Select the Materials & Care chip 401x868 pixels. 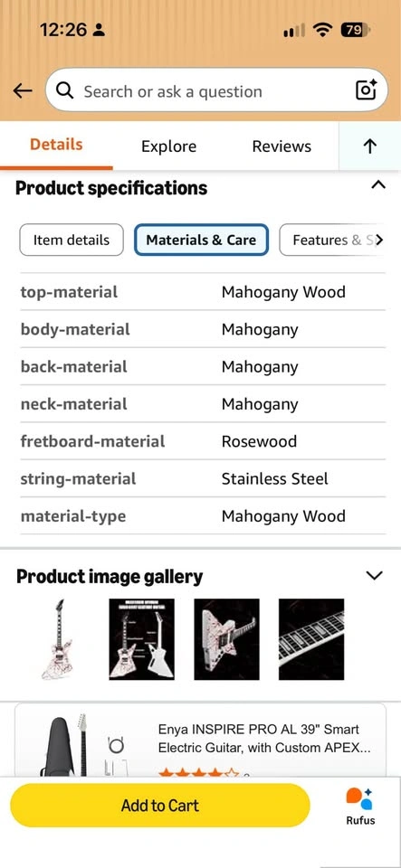pyautogui.click(x=201, y=240)
